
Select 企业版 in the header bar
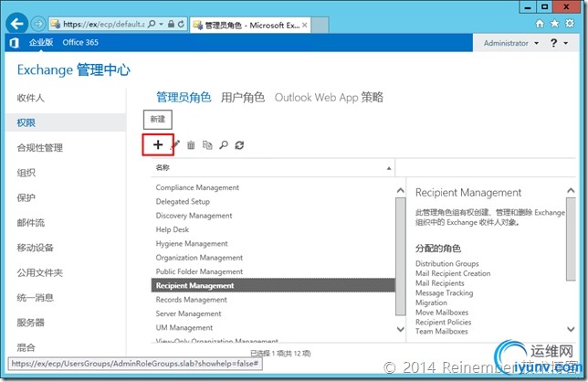point(41,42)
